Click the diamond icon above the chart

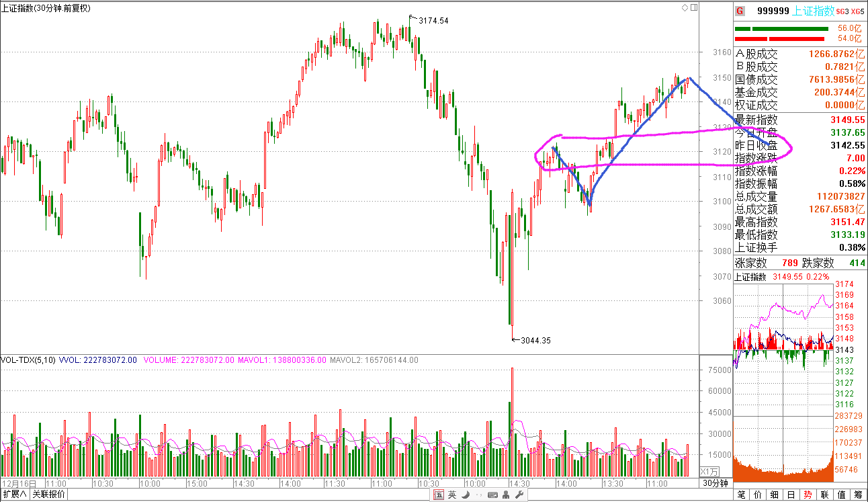(685, 8)
